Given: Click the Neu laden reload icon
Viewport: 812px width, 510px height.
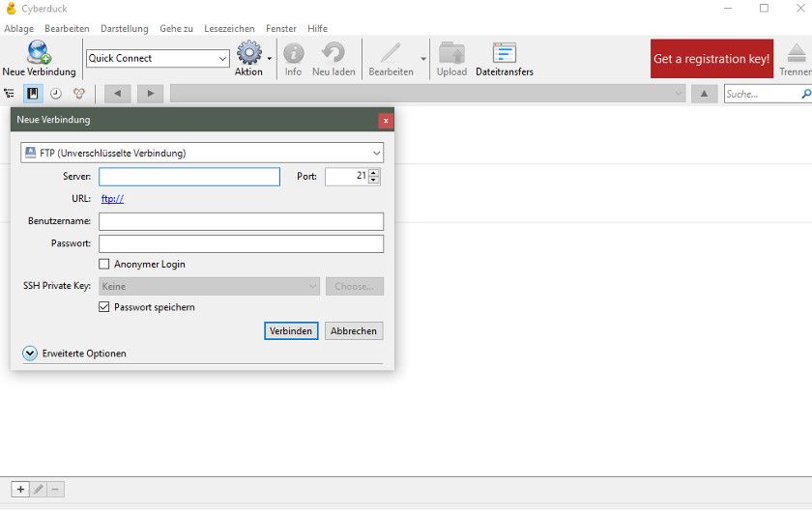Looking at the screenshot, I should (333, 52).
